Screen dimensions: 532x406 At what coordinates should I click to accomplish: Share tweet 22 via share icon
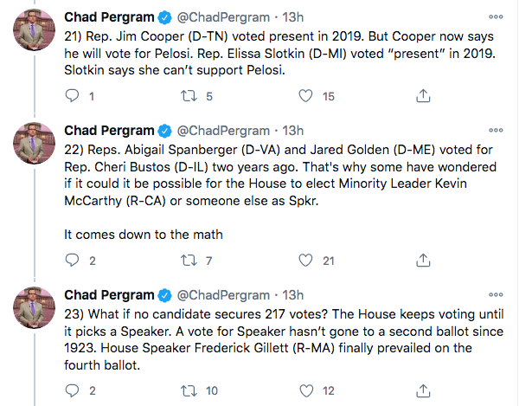click(423, 260)
